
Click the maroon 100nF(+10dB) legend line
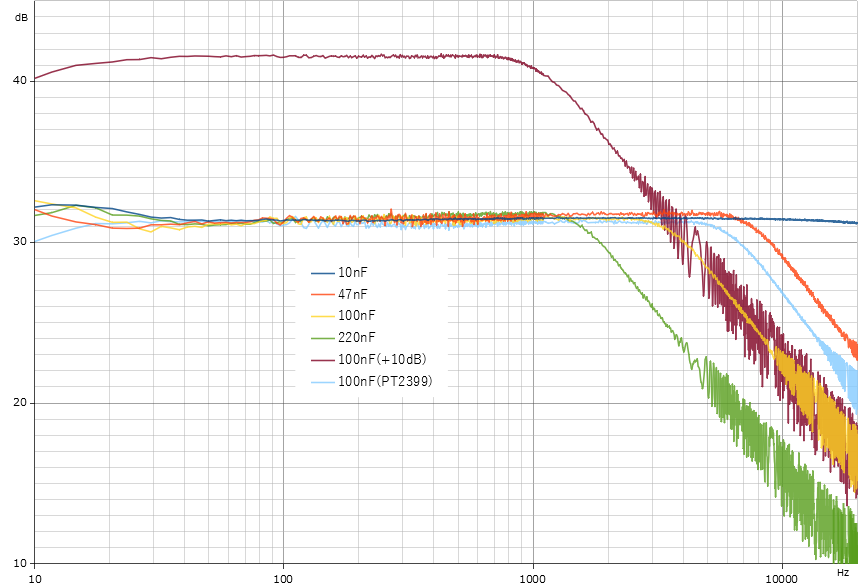point(323,360)
